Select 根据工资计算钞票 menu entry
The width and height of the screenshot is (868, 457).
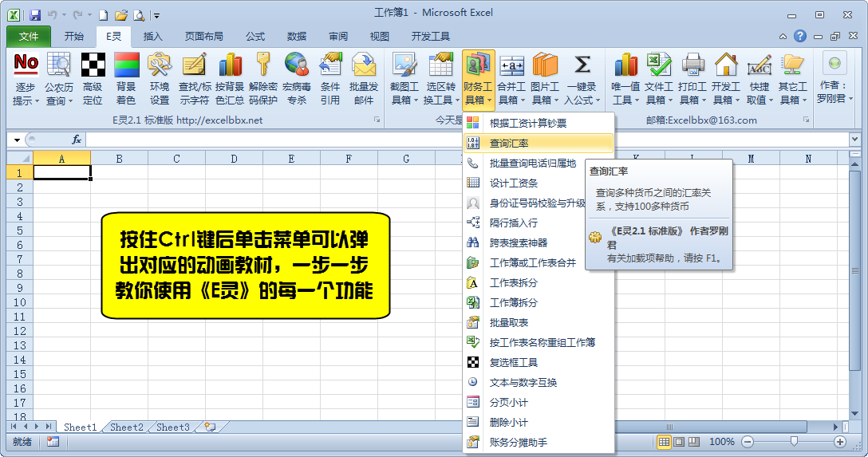tap(539, 123)
